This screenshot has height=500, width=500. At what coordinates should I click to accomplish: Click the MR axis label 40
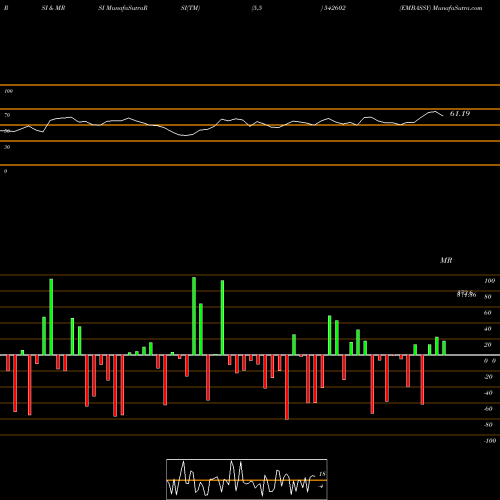487,329
